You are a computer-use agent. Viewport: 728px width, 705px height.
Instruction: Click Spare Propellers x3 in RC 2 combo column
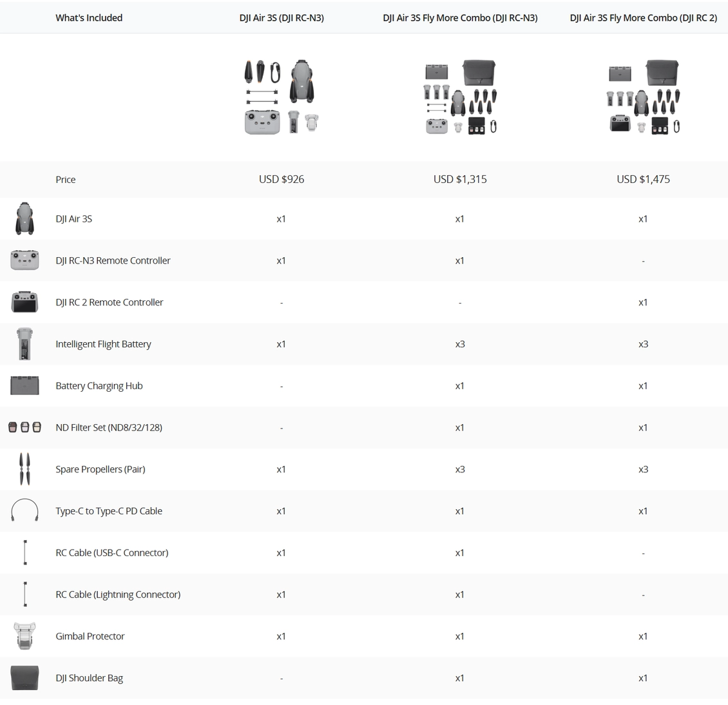point(643,469)
